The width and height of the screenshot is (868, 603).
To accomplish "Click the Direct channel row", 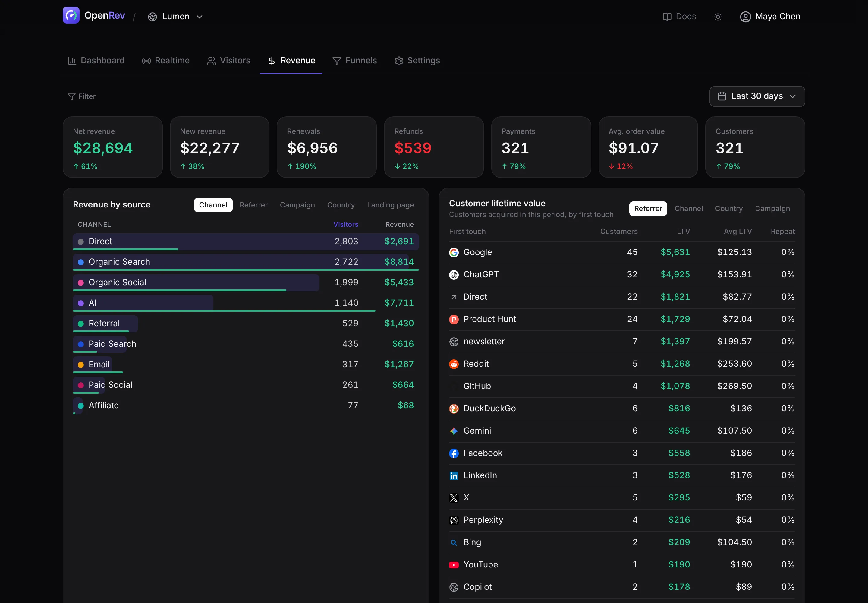I will pos(246,242).
